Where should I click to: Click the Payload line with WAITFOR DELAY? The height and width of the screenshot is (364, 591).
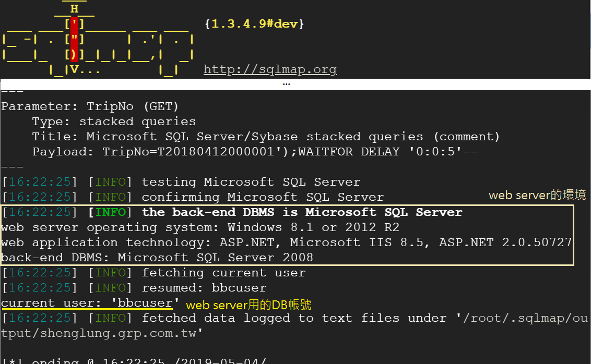pos(255,152)
